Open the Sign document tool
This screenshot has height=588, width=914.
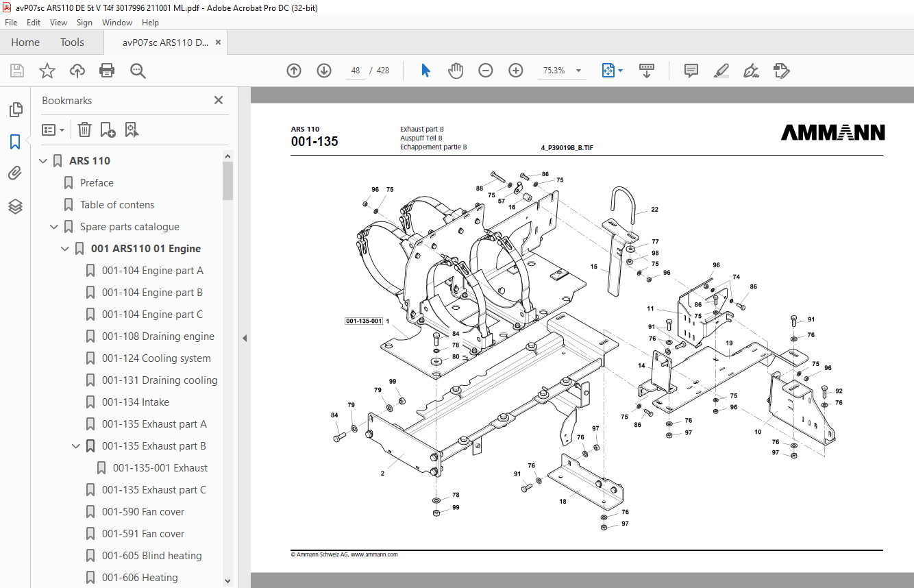(751, 71)
